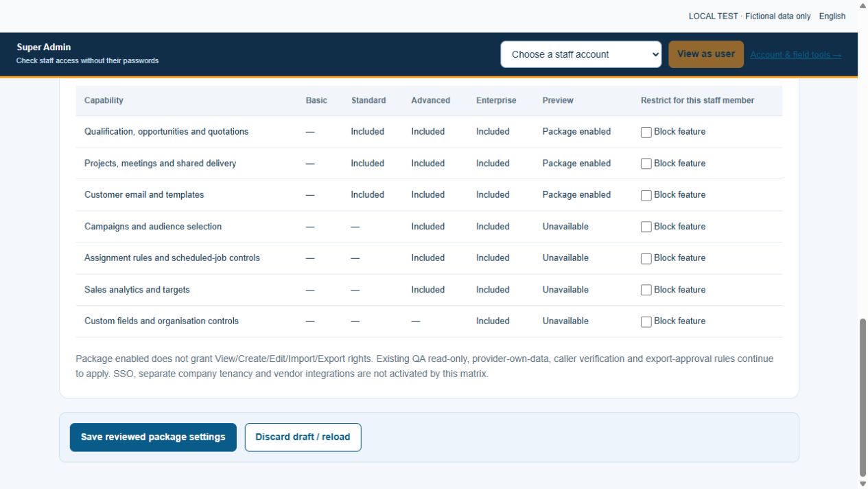Click Restrict for this staff member header
The height and width of the screenshot is (489, 868).
click(x=697, y=100)
